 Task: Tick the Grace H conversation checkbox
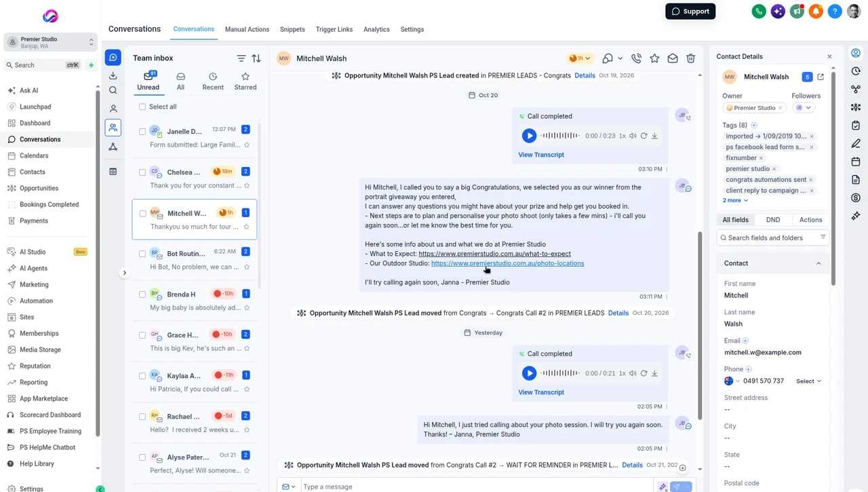(142, 335)
